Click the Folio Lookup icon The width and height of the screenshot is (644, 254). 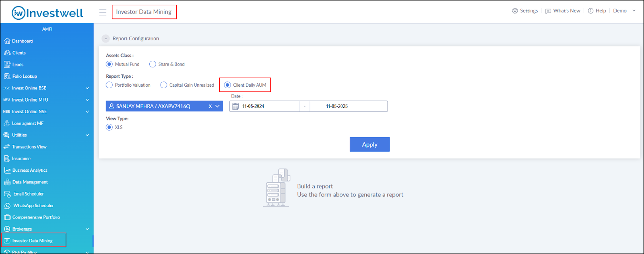[x=7, y=76]
